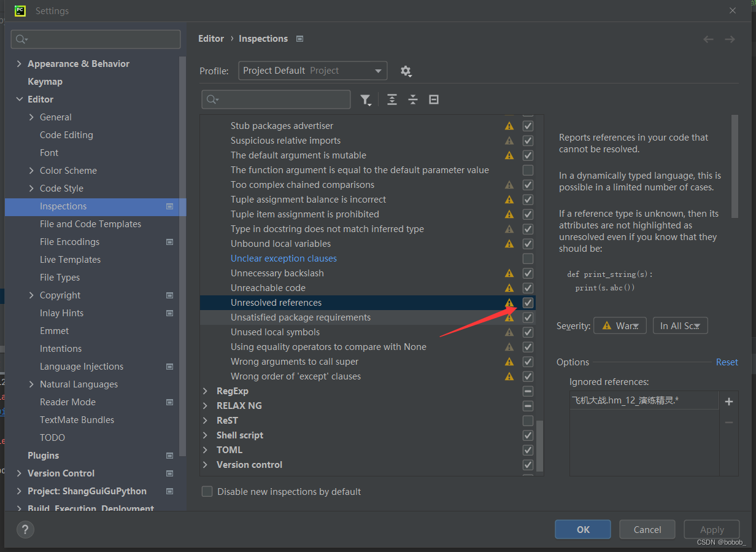
Task: Expand the Color Scheme node
Action: click(31, 171)
